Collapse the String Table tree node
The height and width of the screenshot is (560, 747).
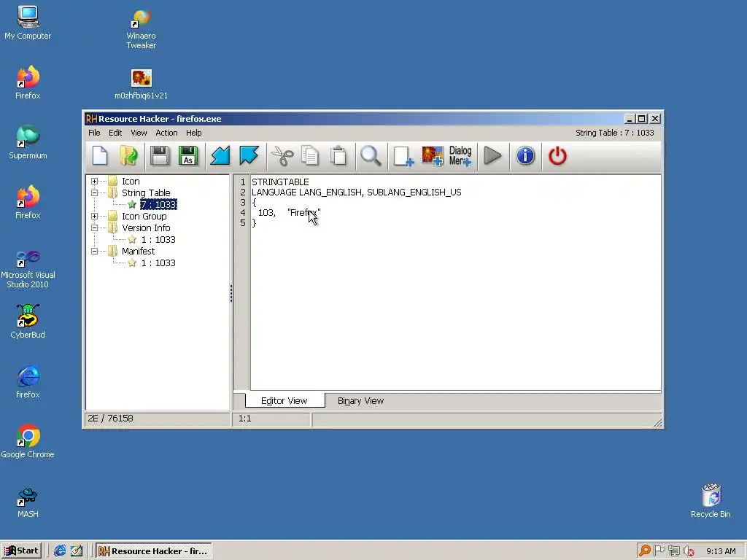(94, 192)
